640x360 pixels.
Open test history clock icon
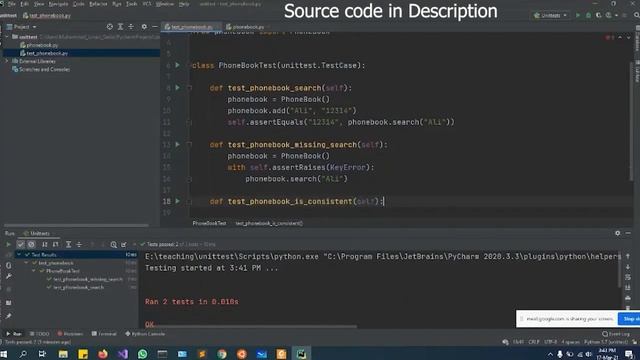(x=113, y=244)
